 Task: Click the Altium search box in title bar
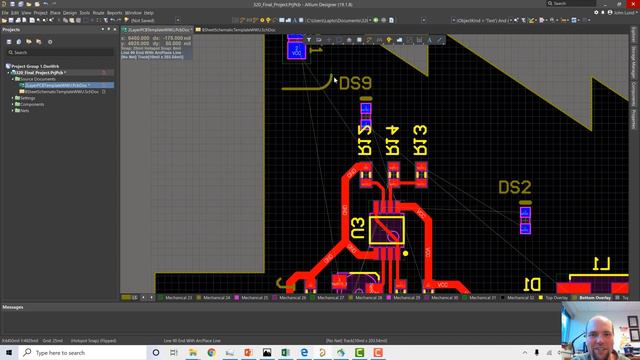tap(571, 4)
